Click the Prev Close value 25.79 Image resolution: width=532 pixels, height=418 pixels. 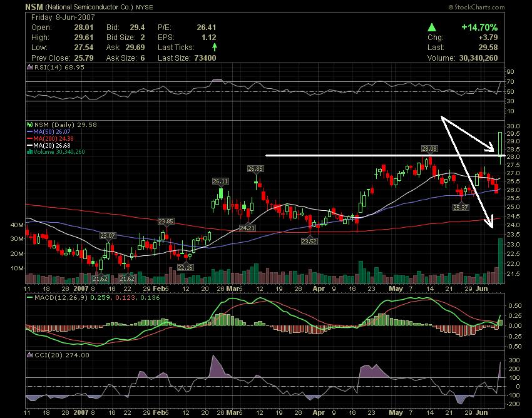pyautogui.click(x=84, y=58)
